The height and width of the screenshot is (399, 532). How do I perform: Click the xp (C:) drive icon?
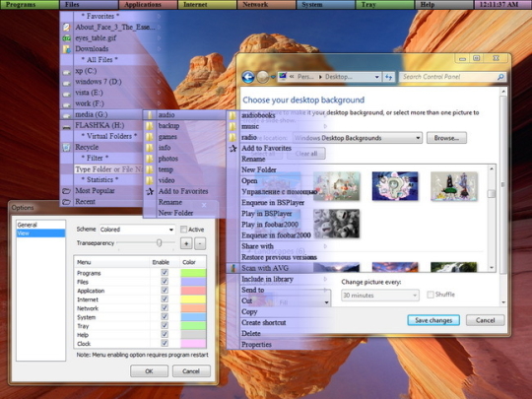[67, 72]
